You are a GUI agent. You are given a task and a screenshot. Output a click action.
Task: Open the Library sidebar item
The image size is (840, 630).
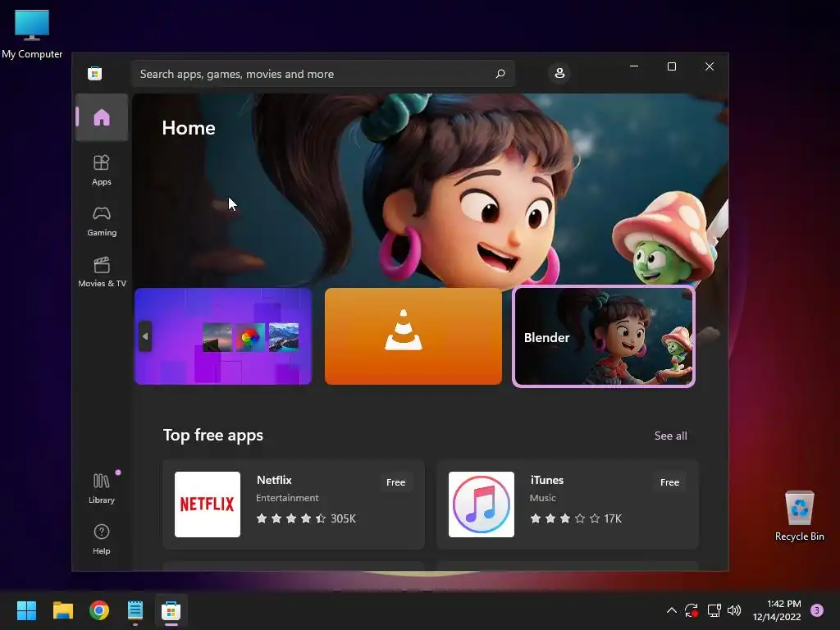coord(101,488)
